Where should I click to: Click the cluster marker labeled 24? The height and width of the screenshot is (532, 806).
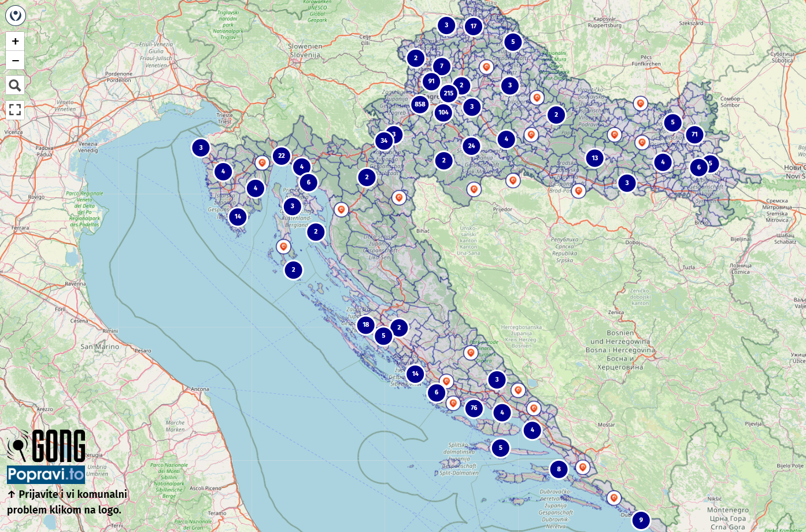472,146
